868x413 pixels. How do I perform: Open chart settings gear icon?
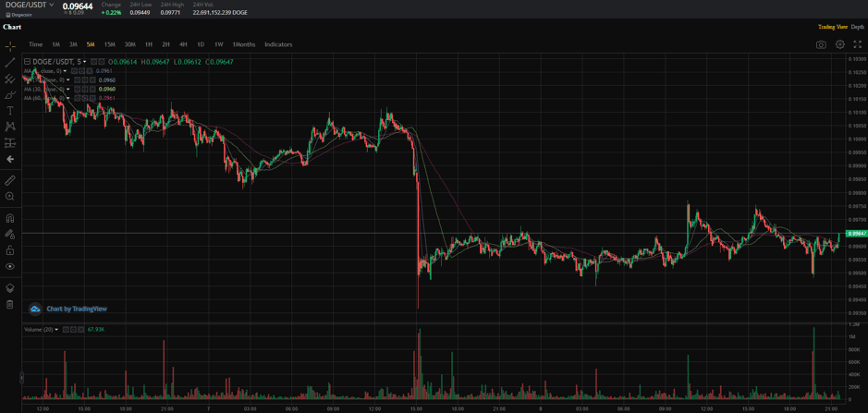coord(839,44)
